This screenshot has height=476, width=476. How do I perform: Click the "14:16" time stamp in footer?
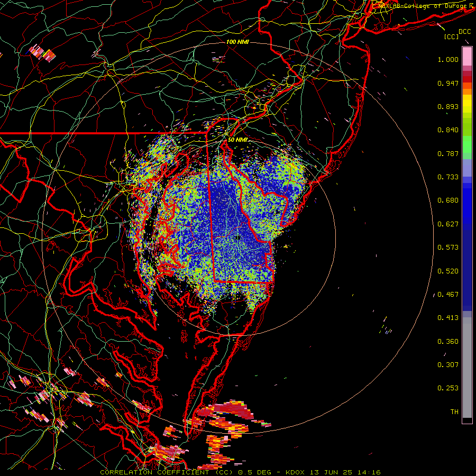pos(369,472)
